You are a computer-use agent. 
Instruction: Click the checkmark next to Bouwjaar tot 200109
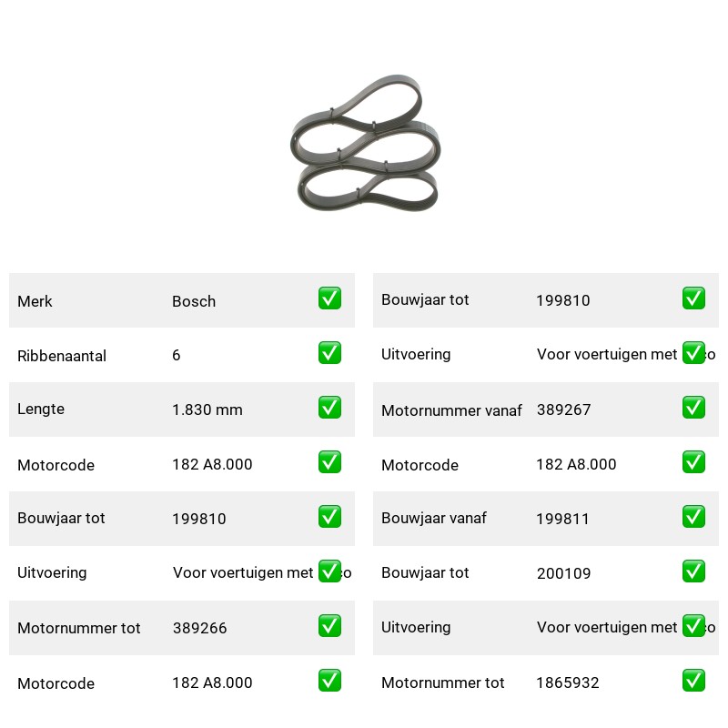coord(693,571)
